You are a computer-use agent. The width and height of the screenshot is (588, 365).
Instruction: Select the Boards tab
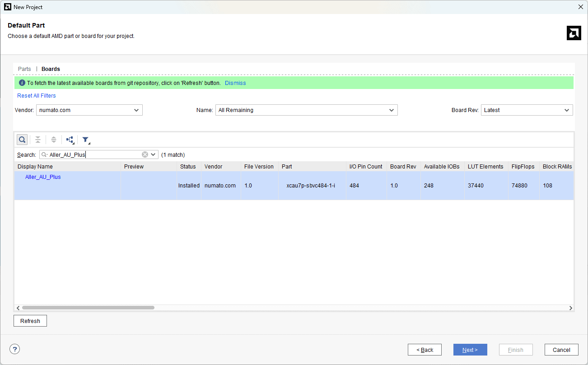(x=51, y=69)
